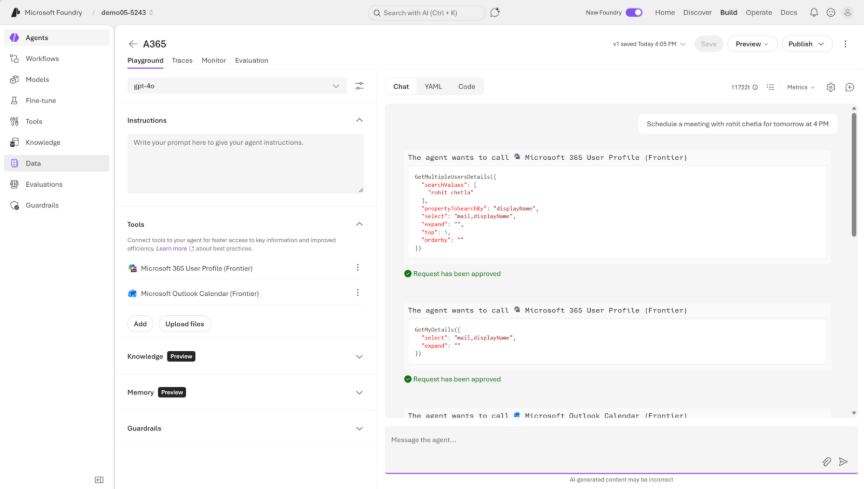864x489 pixels.
Task: Click the chat vertical scrollbar
Action: point(854,174)
